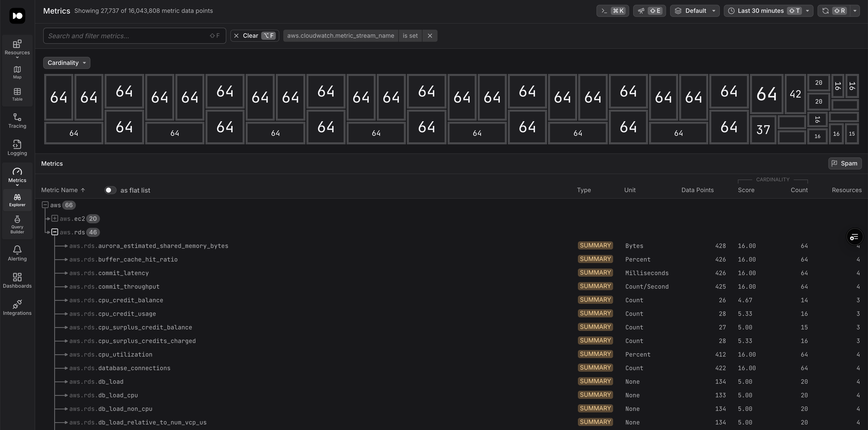
Task: Remove the metric_stream_name filter chip
Action: click(x=430, y=36)
